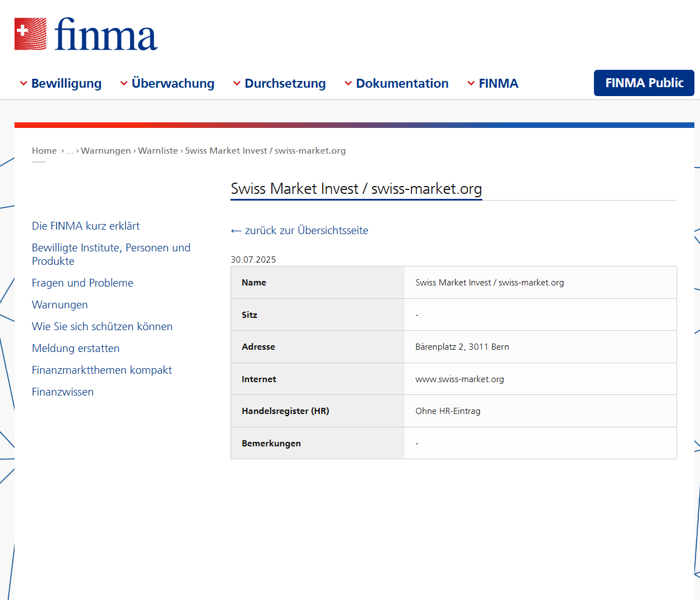Click the Handelsregister (HR) label
The image size is (700, 600).
click(x=285, y=411)
